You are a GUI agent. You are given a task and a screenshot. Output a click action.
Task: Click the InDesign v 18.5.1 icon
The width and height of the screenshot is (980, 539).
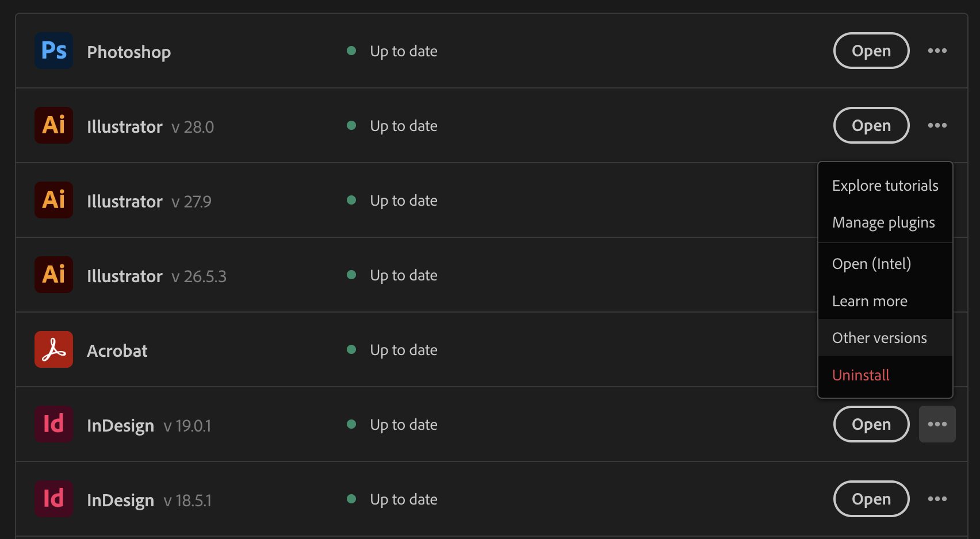click(x=53, y=499)
